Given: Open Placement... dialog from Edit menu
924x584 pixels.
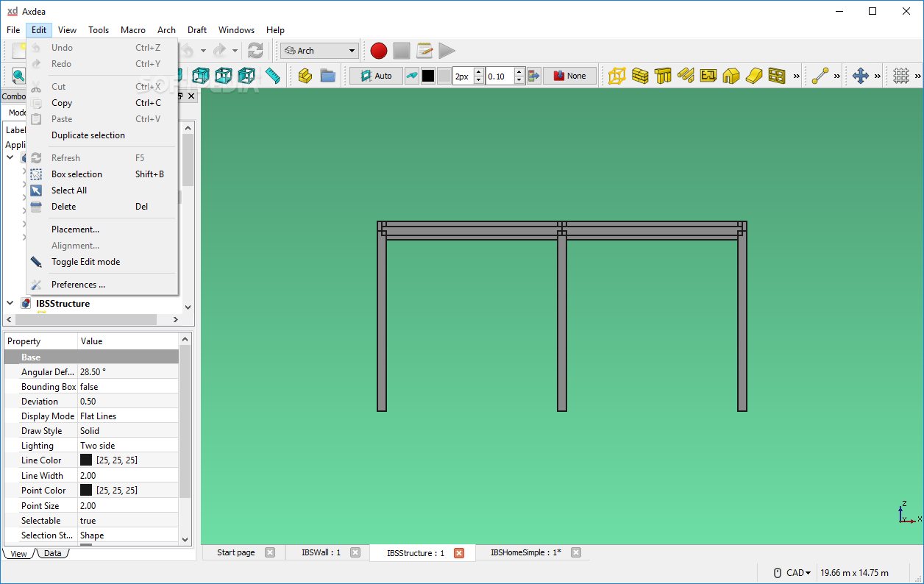Looking at the screenshot, I should 102,229.
